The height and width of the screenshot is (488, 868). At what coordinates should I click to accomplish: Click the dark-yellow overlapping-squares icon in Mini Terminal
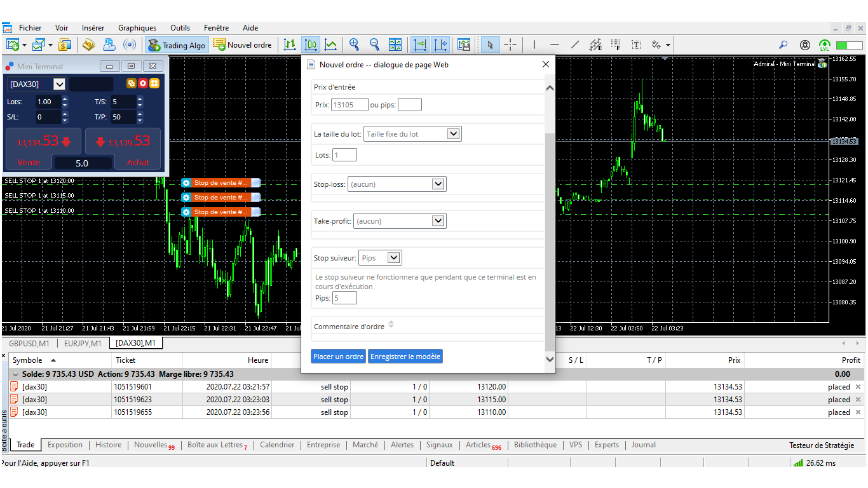(x=132, y=83)
